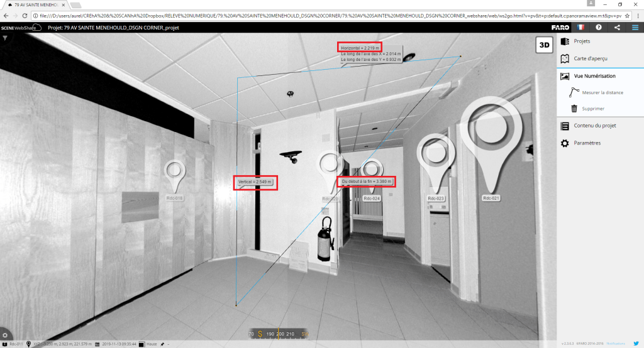Viewport: 644px width, 348px height.
Task: Click the share icon in header
Action: click(617, 28)
